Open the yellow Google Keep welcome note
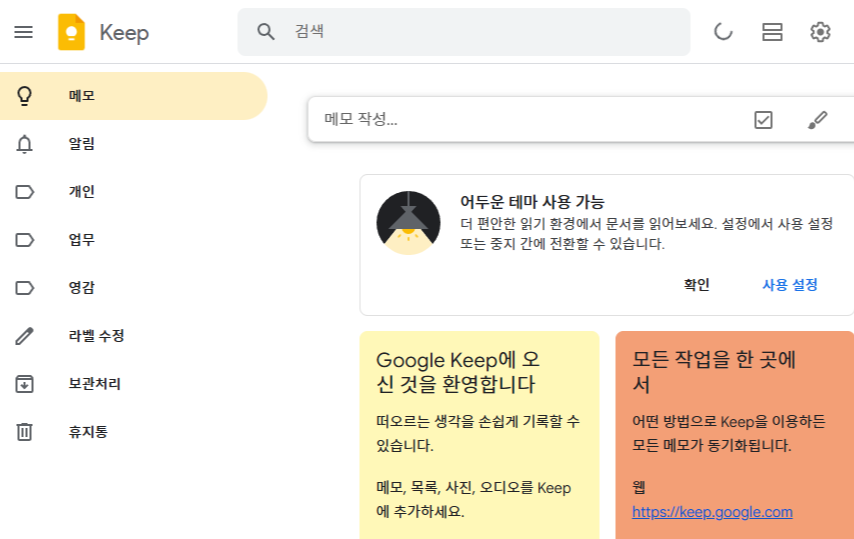This screenshot has width=854, height=539. (x=479, y=435)
